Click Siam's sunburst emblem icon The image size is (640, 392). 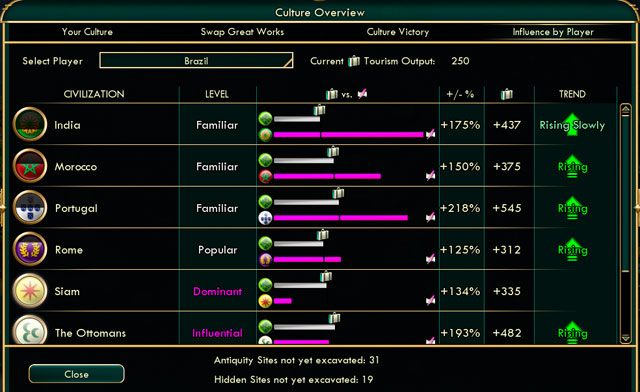[x=30, y=291]
